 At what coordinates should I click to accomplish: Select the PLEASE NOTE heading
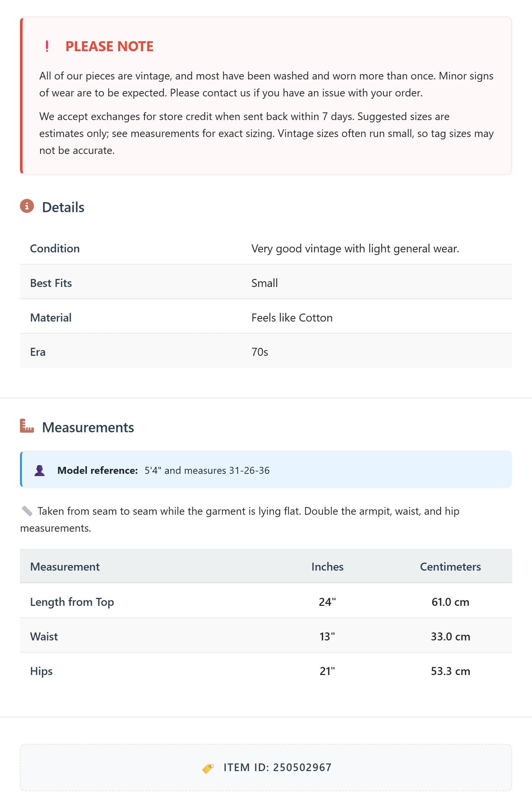[109, 47]
